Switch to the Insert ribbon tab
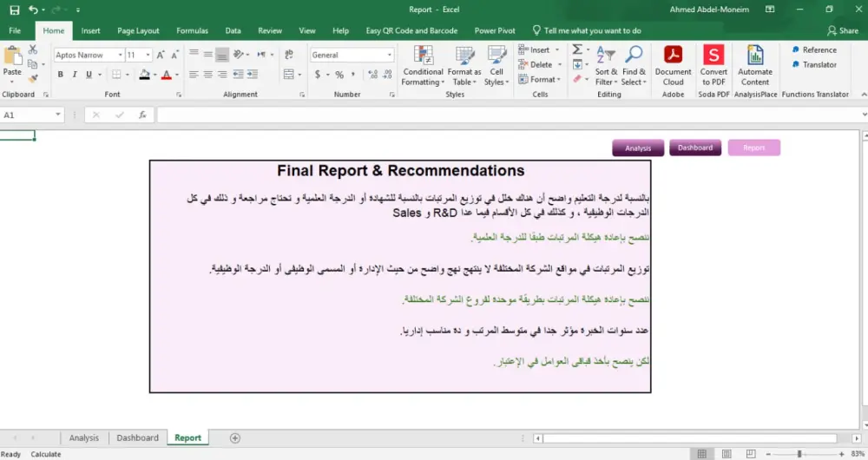The width and height of the screenshot is (868, 460). 90,30
